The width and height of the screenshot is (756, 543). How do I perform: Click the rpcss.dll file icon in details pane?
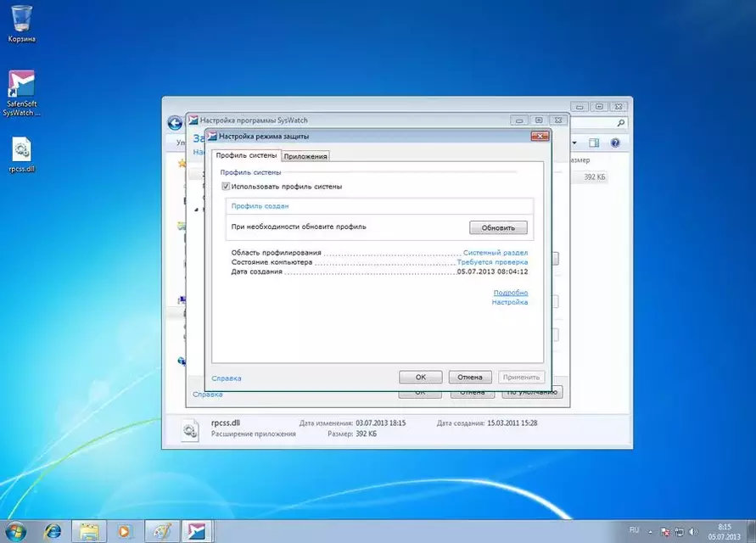tap(190, 429)
